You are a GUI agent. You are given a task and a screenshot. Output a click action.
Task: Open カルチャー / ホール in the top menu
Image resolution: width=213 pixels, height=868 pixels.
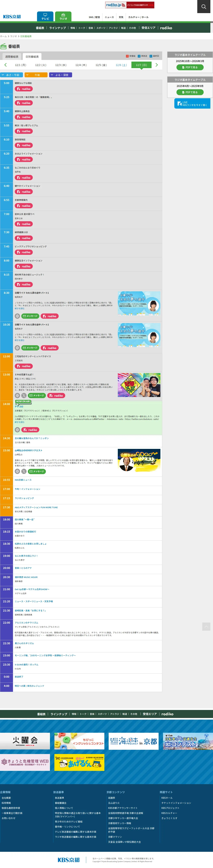(x=138, y=17)
